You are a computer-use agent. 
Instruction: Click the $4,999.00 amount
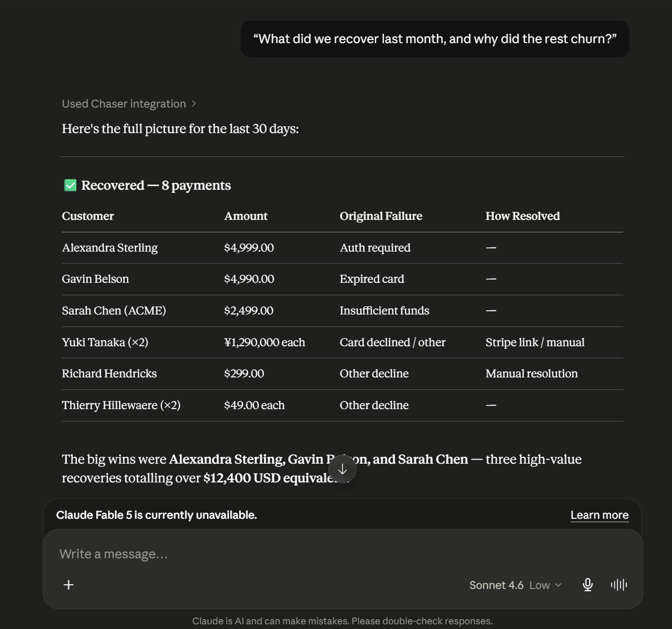[249, 248]
